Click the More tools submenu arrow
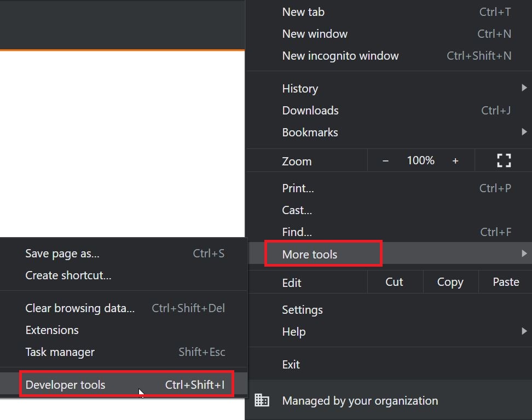Viewport: 532px width, 420px height. [x=524, y=254]
